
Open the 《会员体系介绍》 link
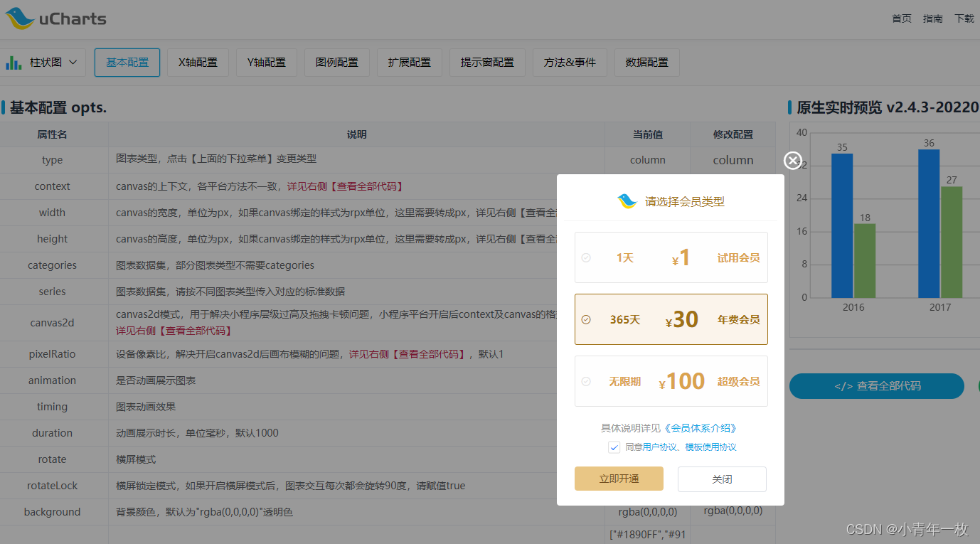tap(701, 428)
